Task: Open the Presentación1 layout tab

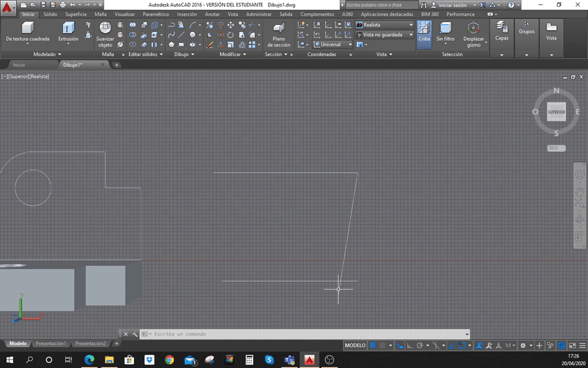Action: pos(51,344)
